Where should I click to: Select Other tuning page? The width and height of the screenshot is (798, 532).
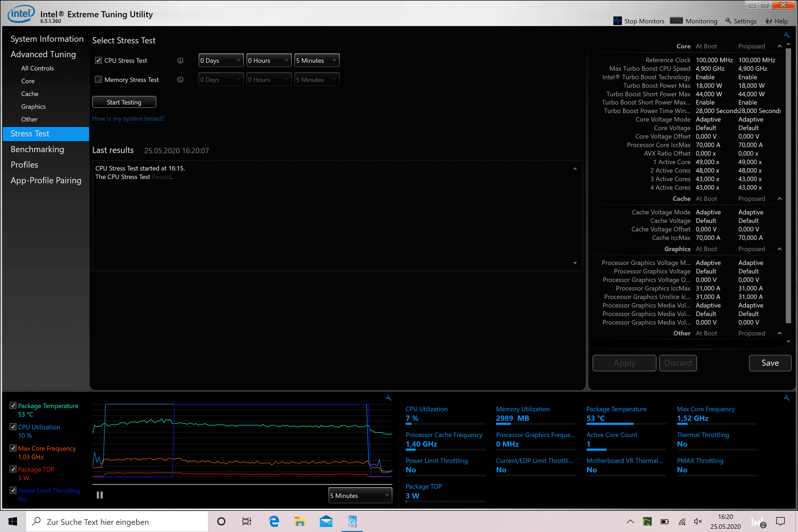pyautogui.click(x=29, y=119)
